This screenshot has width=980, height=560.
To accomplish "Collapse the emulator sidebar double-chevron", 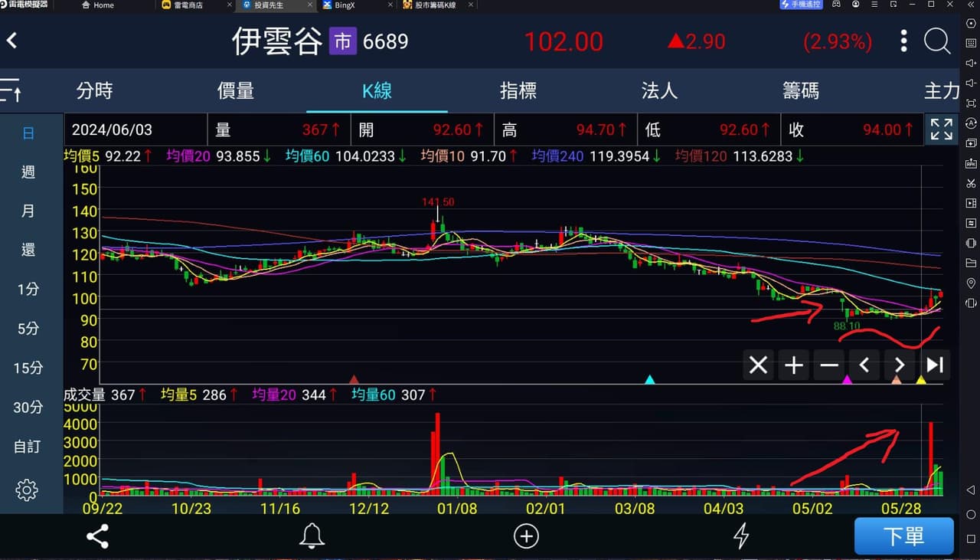I will pos(971,5).
